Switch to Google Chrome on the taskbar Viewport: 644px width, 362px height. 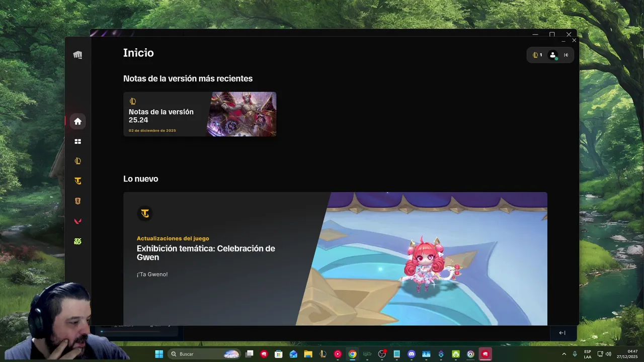[352, 354]
